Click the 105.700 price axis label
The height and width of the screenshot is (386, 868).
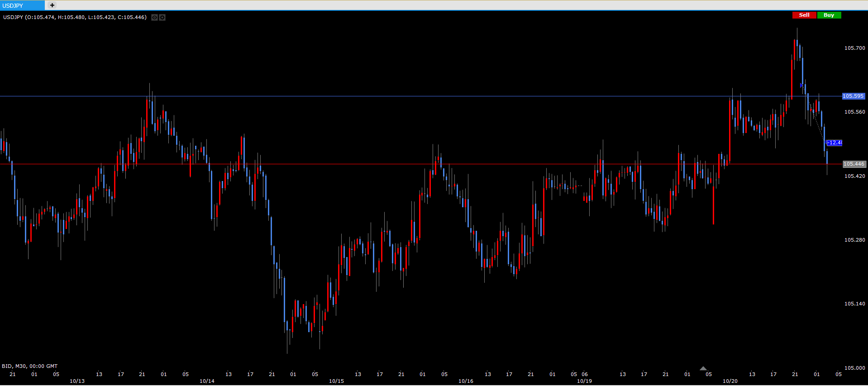pos(854,48)
